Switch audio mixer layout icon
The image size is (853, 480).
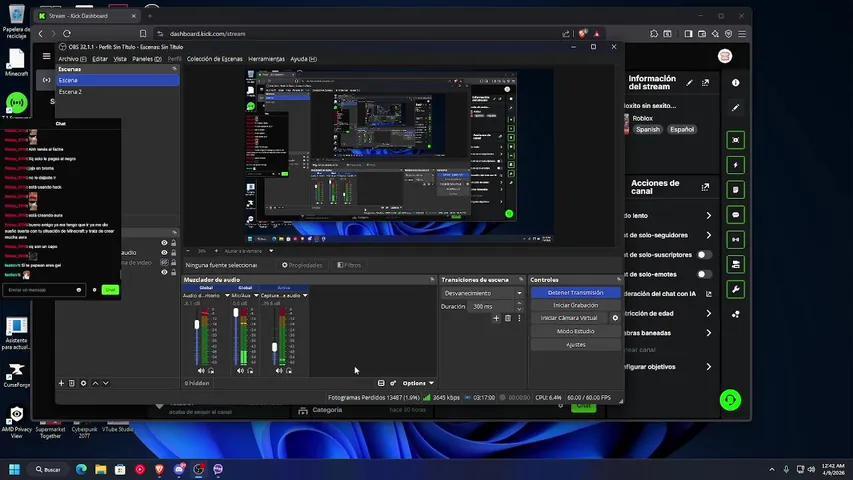[x=381, y=383]
